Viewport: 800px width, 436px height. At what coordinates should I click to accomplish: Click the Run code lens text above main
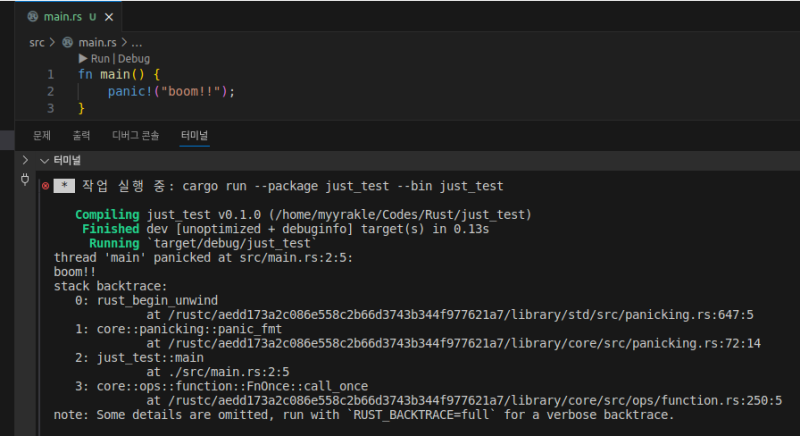pyautogui.click(x=100, y=59)
